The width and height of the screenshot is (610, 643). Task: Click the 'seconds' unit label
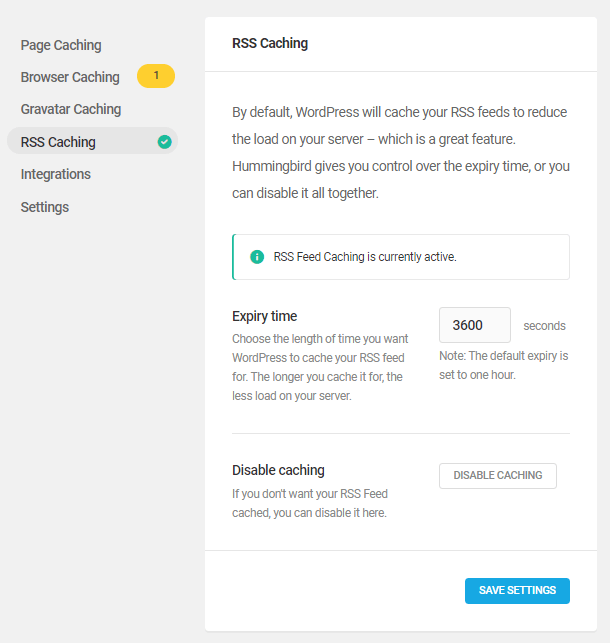[x=544, y=326]
